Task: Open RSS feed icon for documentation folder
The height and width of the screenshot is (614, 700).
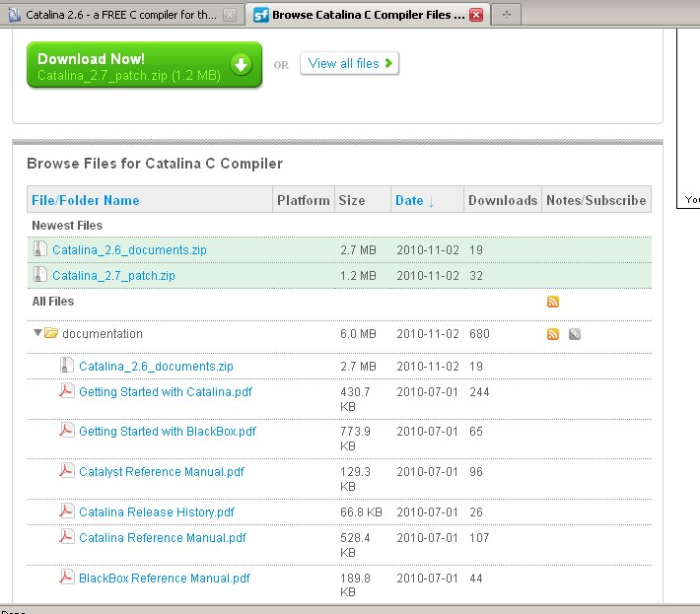Action: pos(553,334)
